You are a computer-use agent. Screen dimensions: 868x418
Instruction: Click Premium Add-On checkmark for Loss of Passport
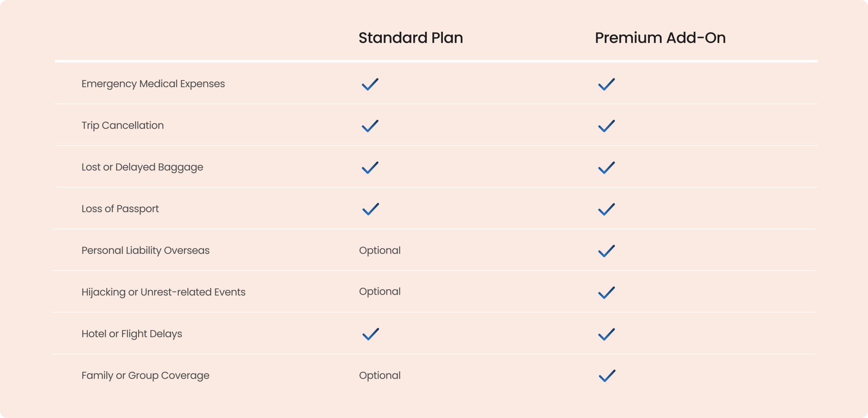606,209
